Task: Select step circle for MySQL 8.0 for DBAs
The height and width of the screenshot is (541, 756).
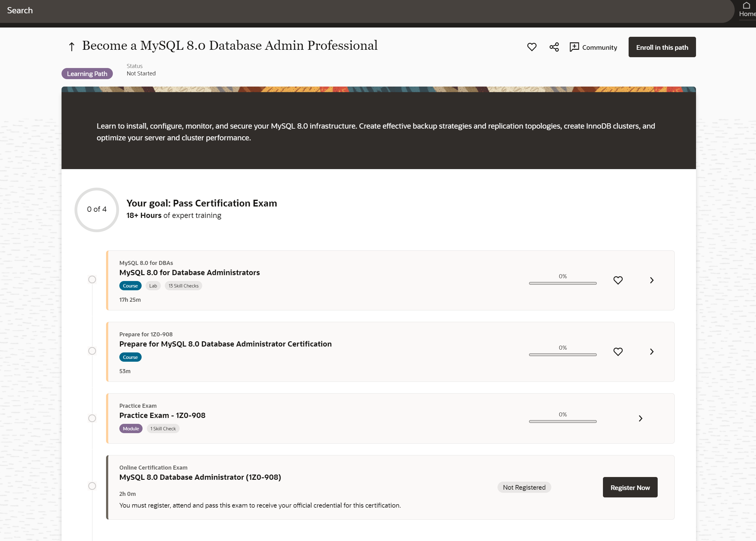Action: [x=92, y=279]
